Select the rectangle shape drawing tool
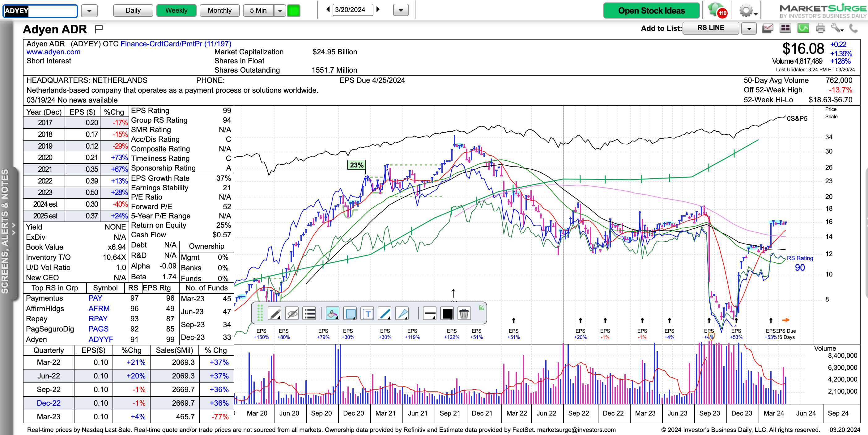 point(350,314)
